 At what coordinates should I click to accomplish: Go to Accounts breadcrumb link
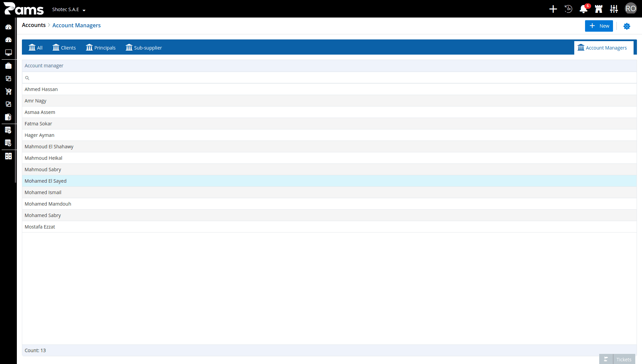click(x=34, y=25)
